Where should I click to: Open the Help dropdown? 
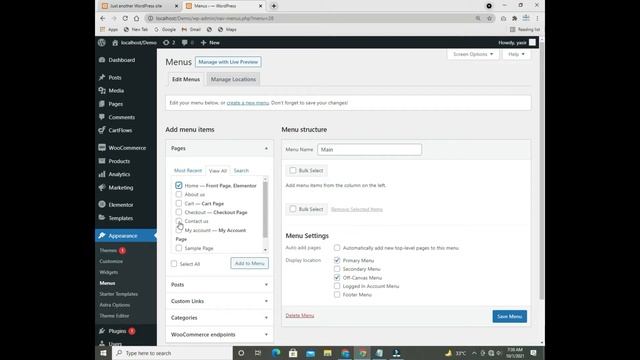point(516,54)
